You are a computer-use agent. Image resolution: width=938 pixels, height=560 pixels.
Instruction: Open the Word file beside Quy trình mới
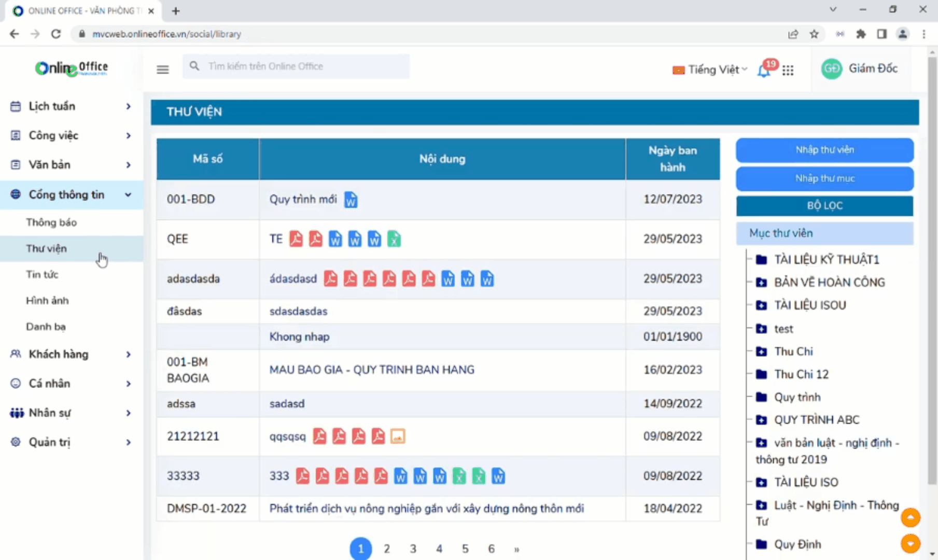click(351, 200)
